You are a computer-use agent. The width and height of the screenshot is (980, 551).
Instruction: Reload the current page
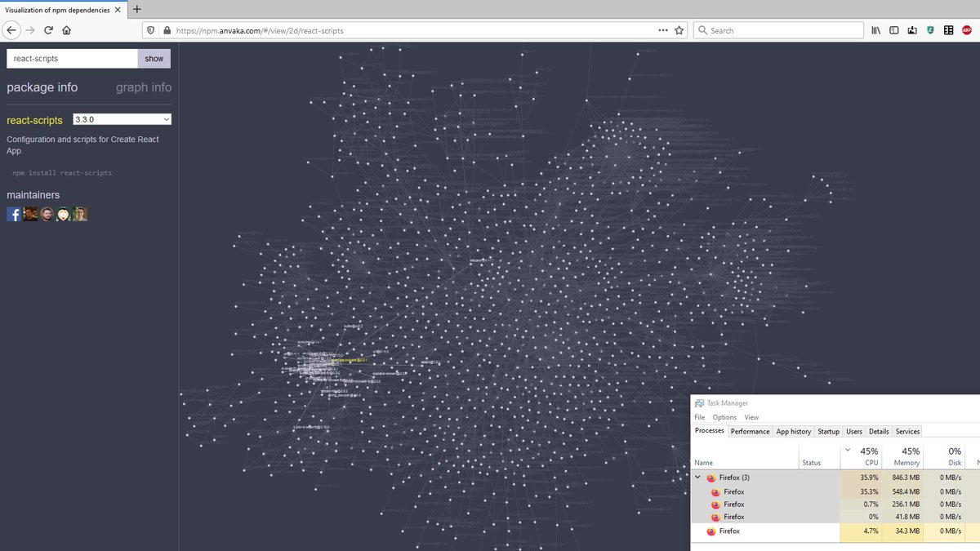tap(49, 30)
